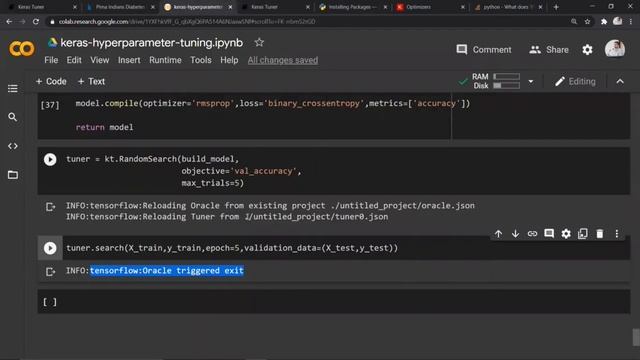This screenshot has width=640, height=360.
Task: Open the RAM Disk resource dropdown
Action: 531,82
